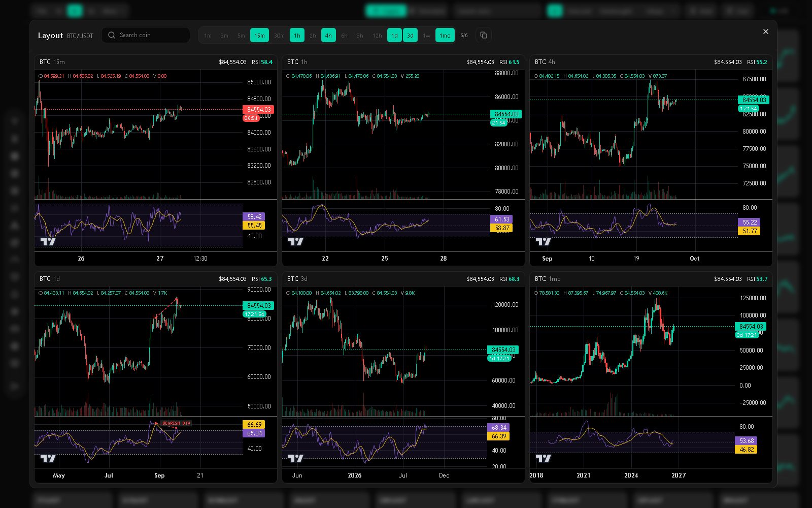Screen dimensions: 812x508
Task: Enable the 2h timeframe
Action: tap(313, 36)
